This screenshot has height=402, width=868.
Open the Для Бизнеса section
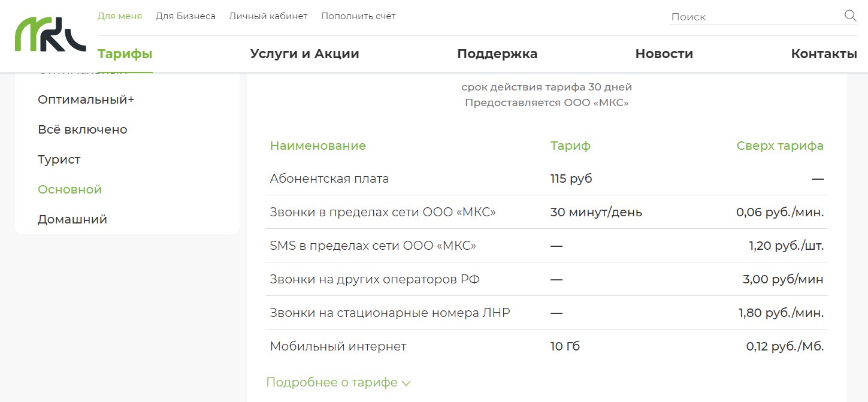(186, 16)
